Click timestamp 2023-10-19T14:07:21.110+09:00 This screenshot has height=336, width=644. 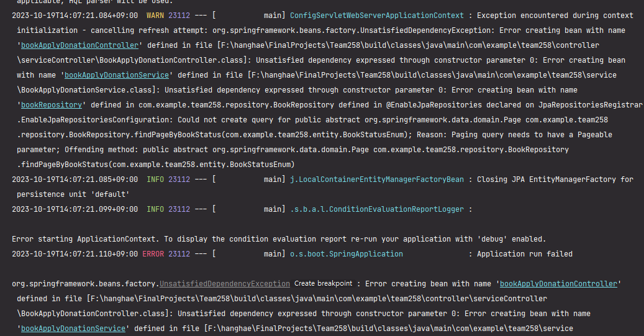point(75,254)
